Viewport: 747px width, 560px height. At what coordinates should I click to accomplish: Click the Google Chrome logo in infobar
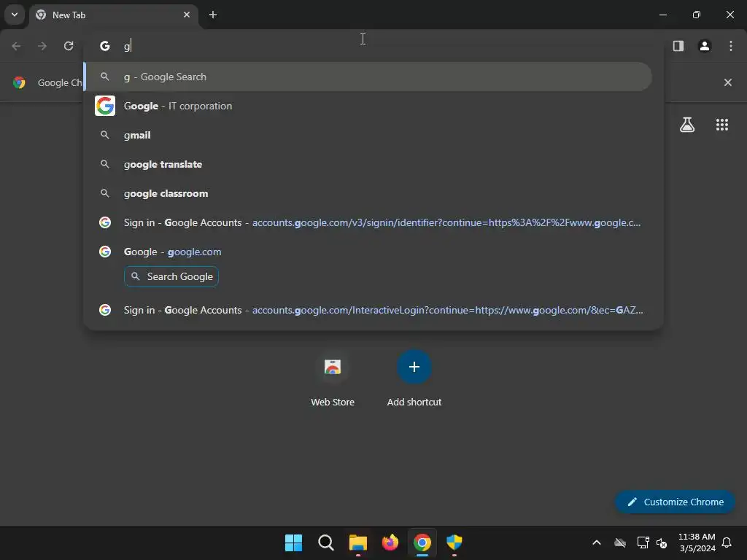[x=19, y=82]
